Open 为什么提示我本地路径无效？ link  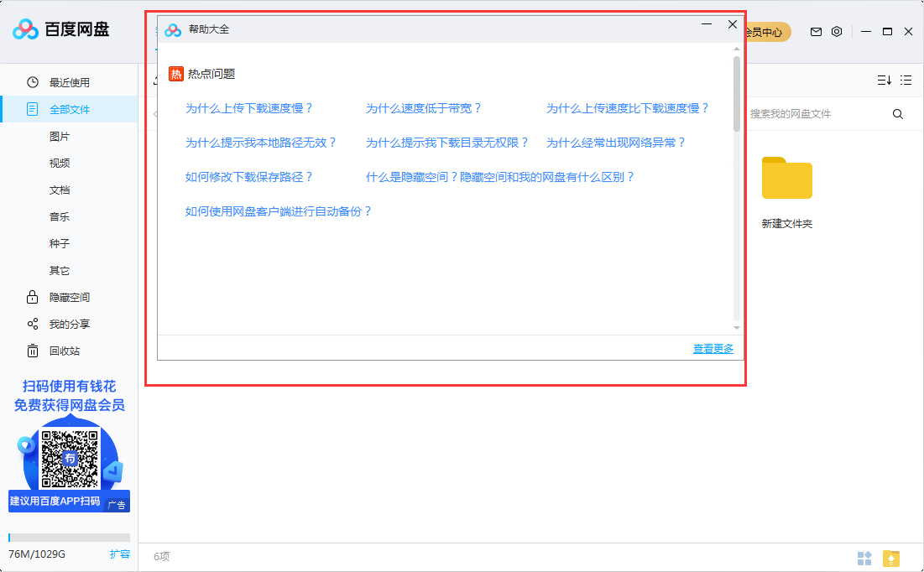(261, 143)
